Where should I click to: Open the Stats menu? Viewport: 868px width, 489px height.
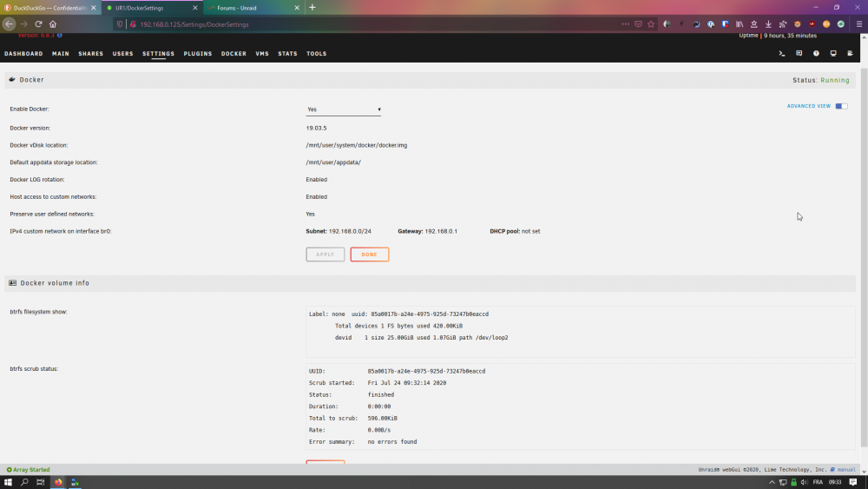287,54
